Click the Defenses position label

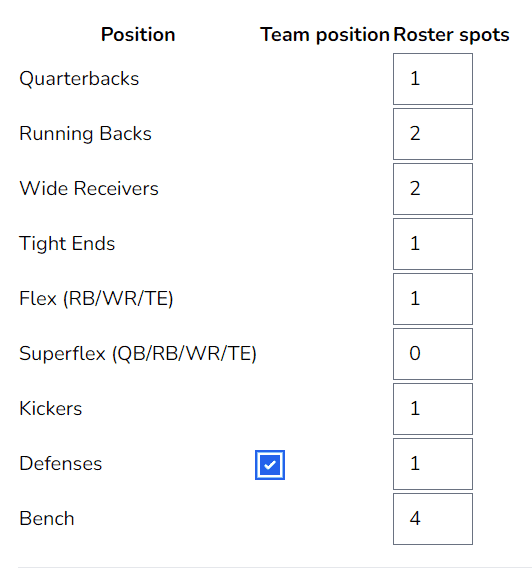[x=61, y=464]
